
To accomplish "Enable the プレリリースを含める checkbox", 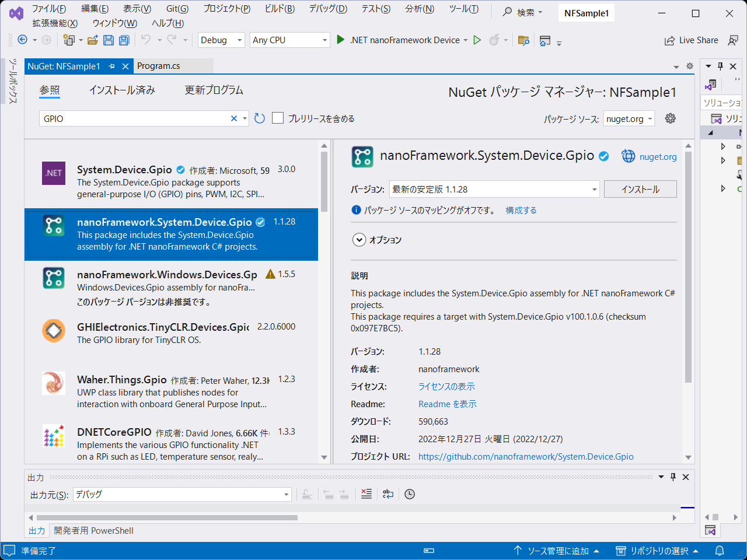I will coord(278,118).
